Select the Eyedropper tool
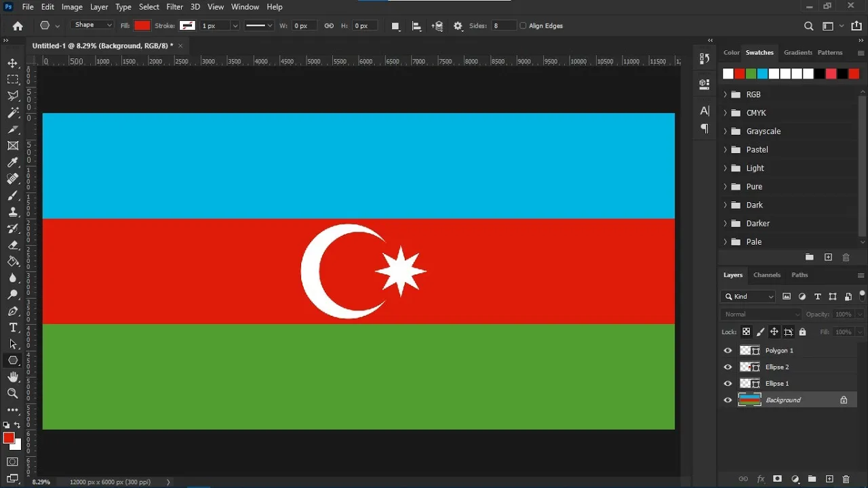Viewport: 868px width, 488px height. 13,162
